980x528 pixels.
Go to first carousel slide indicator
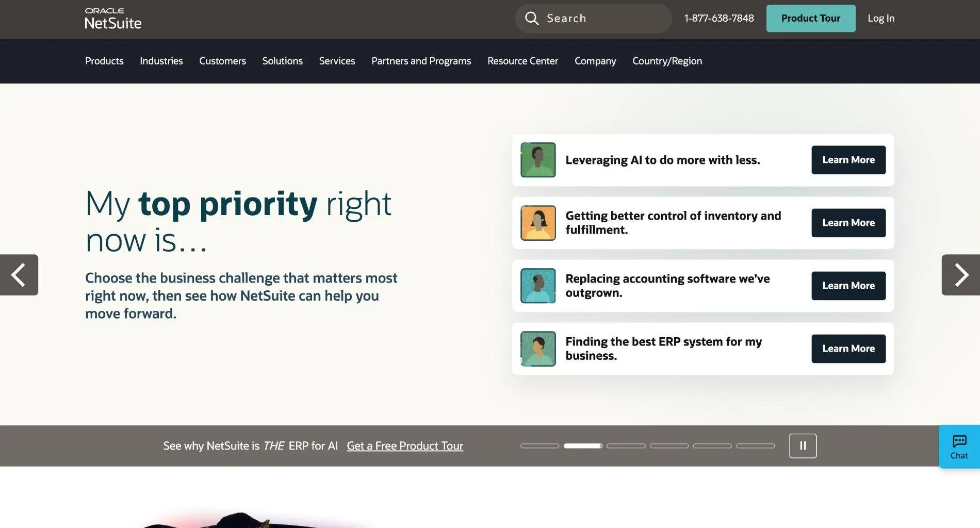pyautogui.click(x=540, y=446)
